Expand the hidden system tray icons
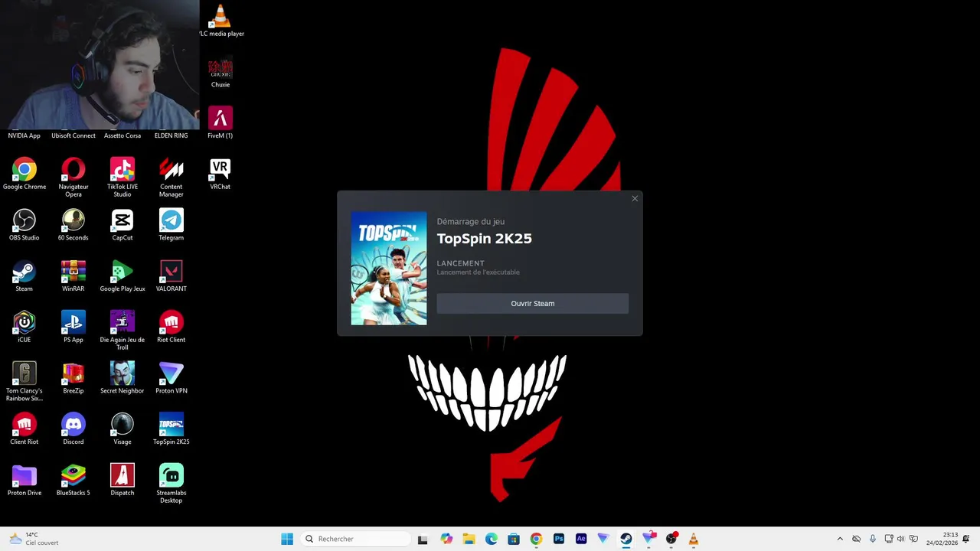This screenshot has height=551, width=980. click(840, 539)
